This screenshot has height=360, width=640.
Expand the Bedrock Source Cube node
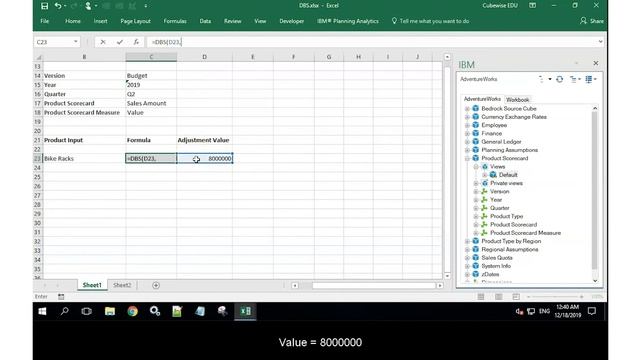point(467,109)
